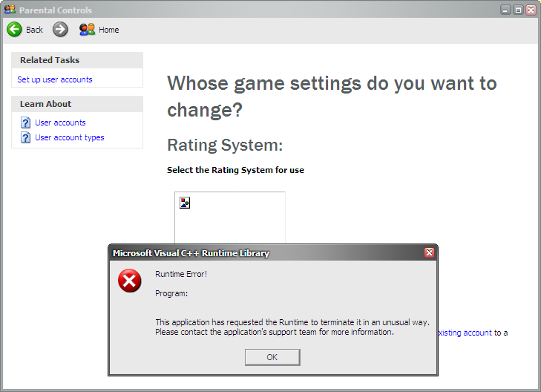Go to Home label in toolbar
Screen dimensions: 541x392
click(108, 30)
